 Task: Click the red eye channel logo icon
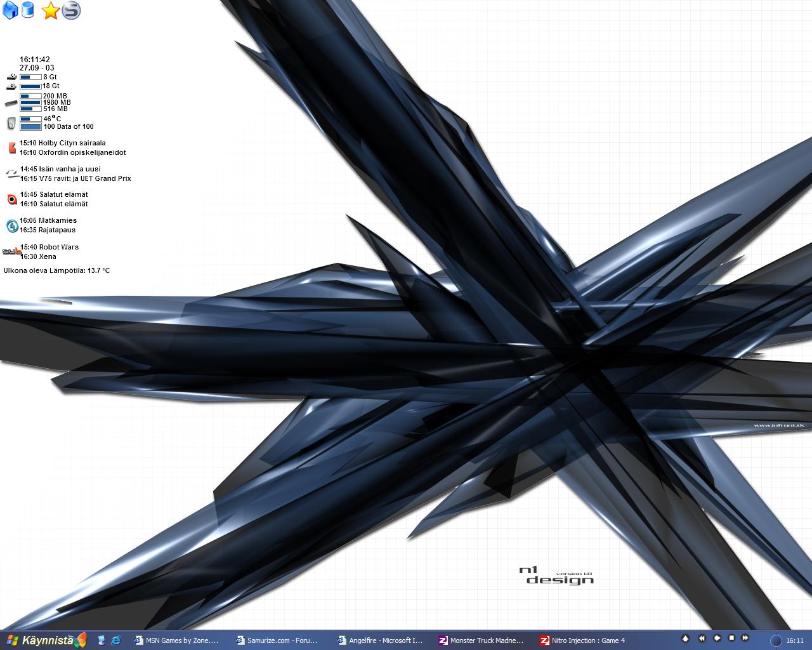12,199
